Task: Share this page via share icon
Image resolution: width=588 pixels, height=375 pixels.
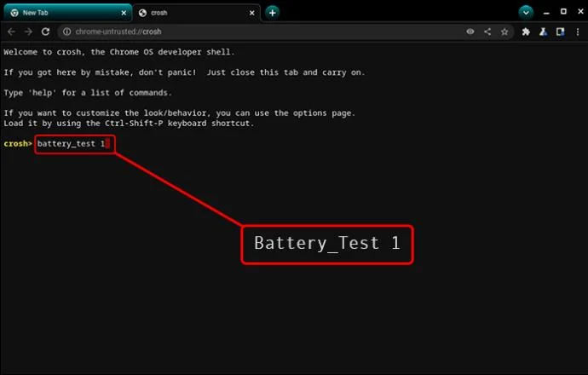Action: click(487, 32)
